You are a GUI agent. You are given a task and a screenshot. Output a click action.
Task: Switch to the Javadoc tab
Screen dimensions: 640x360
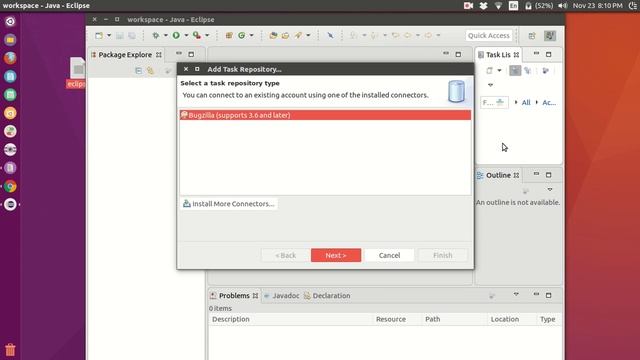(282, 296)
